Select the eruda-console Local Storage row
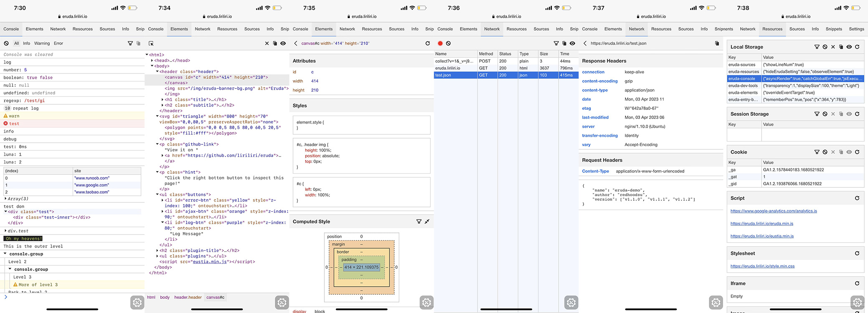Screen dimensions: 868x313 coord(795,78)
